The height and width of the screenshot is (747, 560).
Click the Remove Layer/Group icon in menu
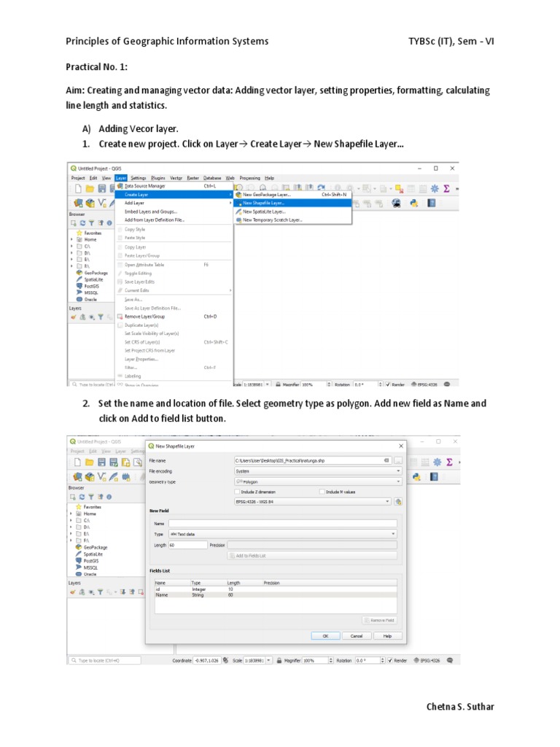click(120, 317)
